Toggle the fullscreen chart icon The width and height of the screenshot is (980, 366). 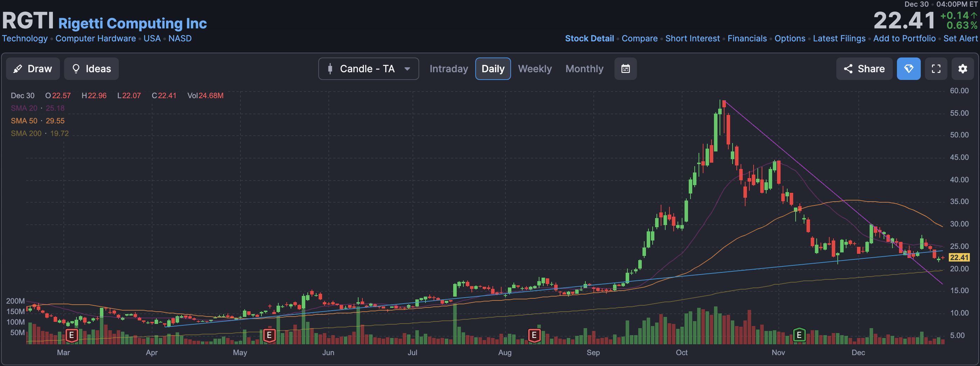(936, 69)
